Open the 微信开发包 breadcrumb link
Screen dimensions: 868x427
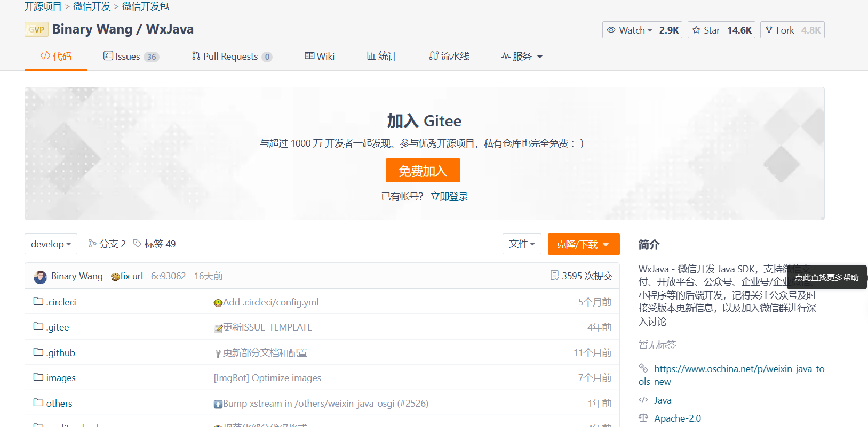146,6
